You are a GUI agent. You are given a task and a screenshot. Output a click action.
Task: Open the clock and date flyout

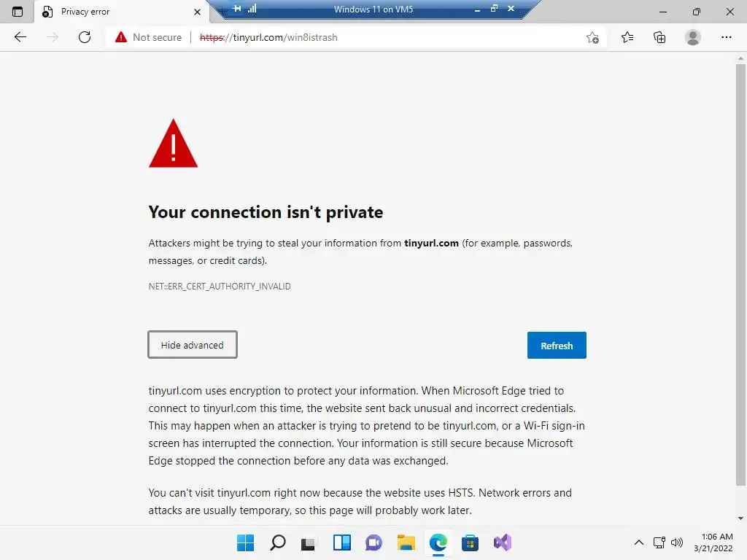point(716,542)
